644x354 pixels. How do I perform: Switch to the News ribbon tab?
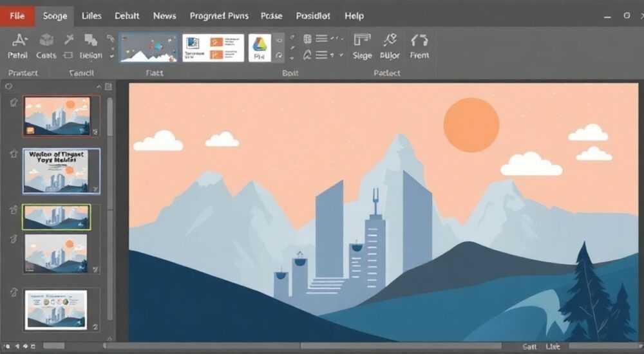click(x=165, y=16)
